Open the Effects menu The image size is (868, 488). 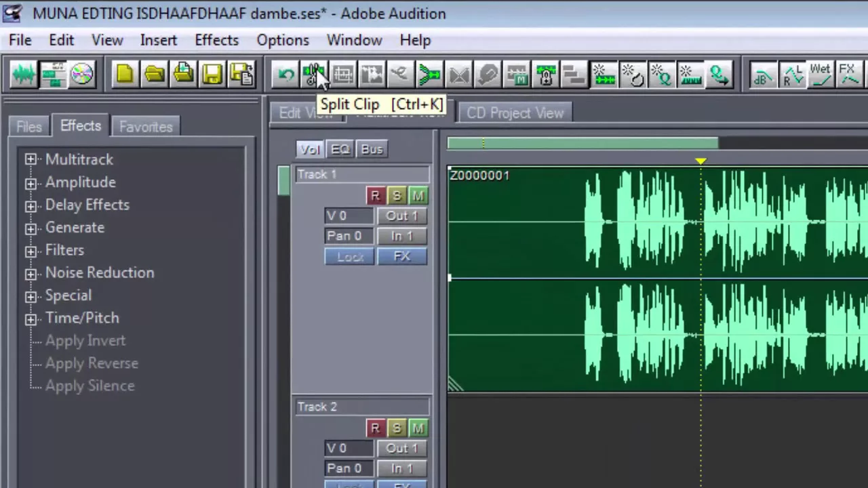tap(217, 40)
